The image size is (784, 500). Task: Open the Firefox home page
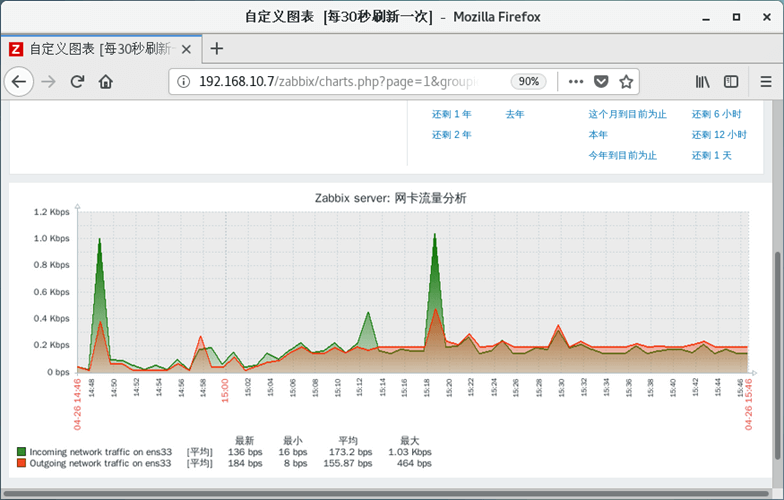106,82
